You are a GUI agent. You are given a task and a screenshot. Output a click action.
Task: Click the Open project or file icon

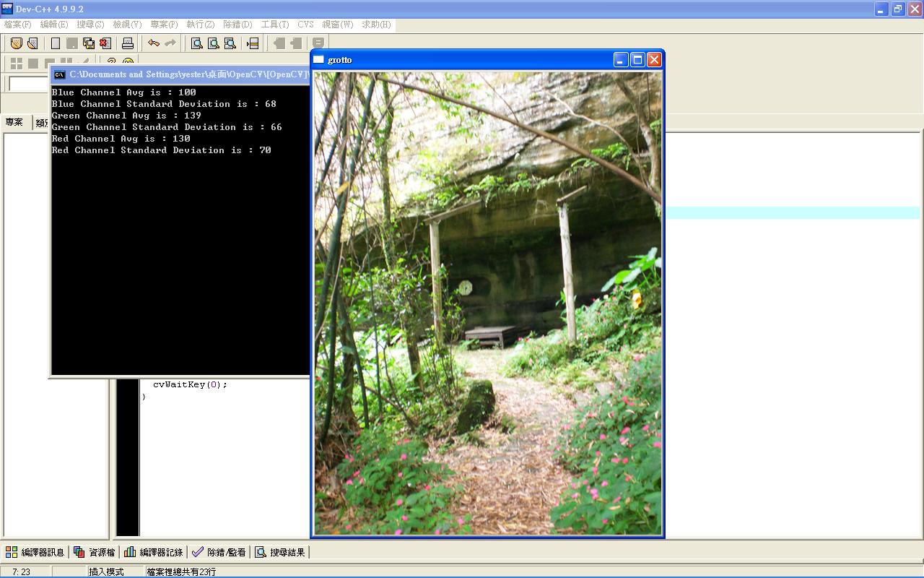point(32,43)
